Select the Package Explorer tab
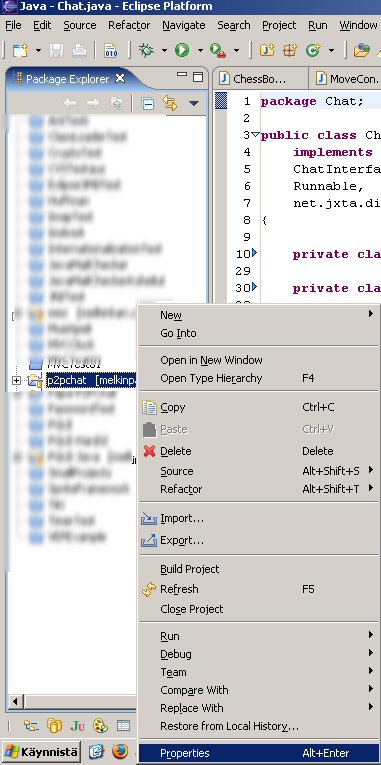 69,79
